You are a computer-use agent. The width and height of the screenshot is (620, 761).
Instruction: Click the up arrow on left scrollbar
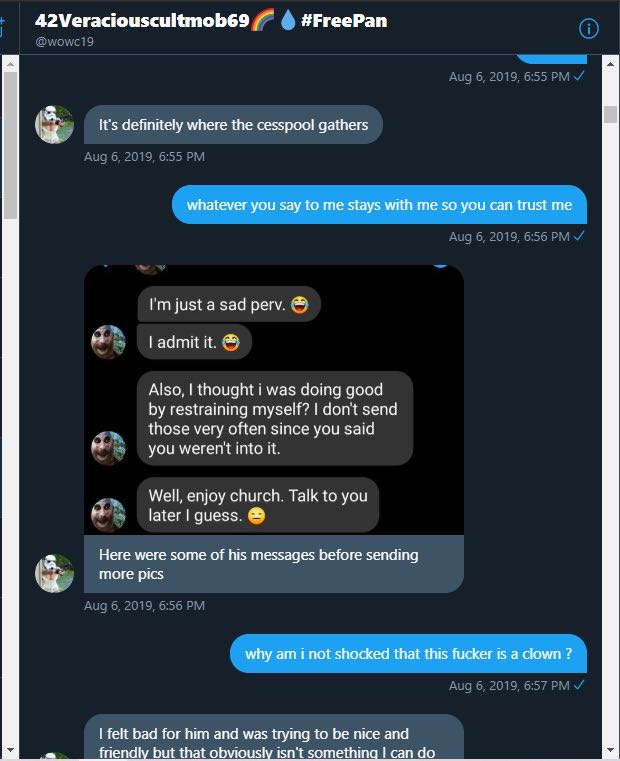click(x=10, y=64)
